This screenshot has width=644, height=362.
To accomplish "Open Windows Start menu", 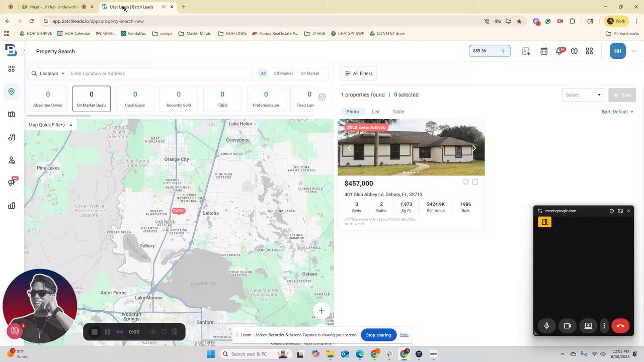I will pyautogui.click(x=210, y=354).
